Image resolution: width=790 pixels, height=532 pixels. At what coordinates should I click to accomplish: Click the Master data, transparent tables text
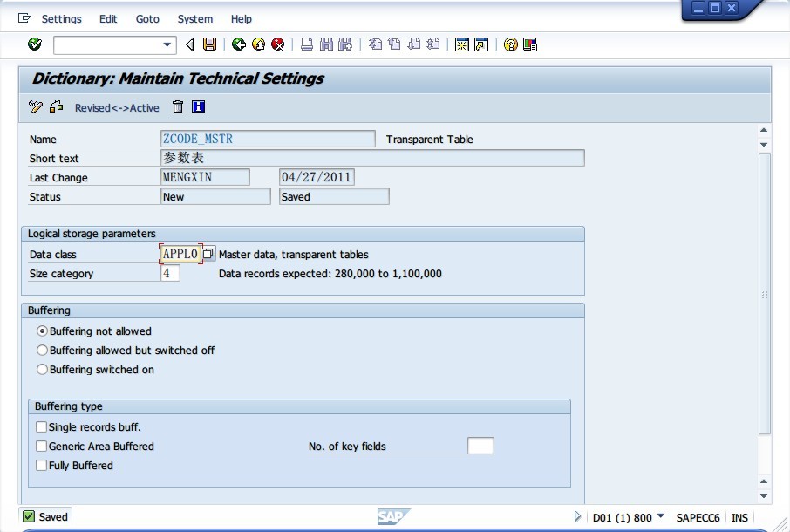coord(293,255)
